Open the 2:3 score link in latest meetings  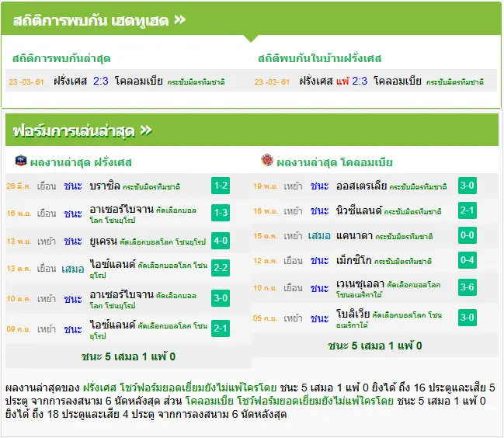click(101, 81)
